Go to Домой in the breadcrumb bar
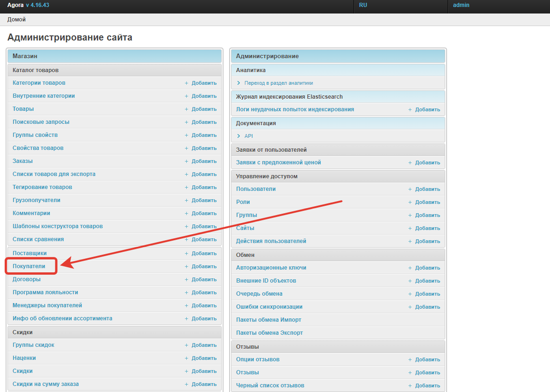This screenshot has width=550, height=392. [16, 20]
